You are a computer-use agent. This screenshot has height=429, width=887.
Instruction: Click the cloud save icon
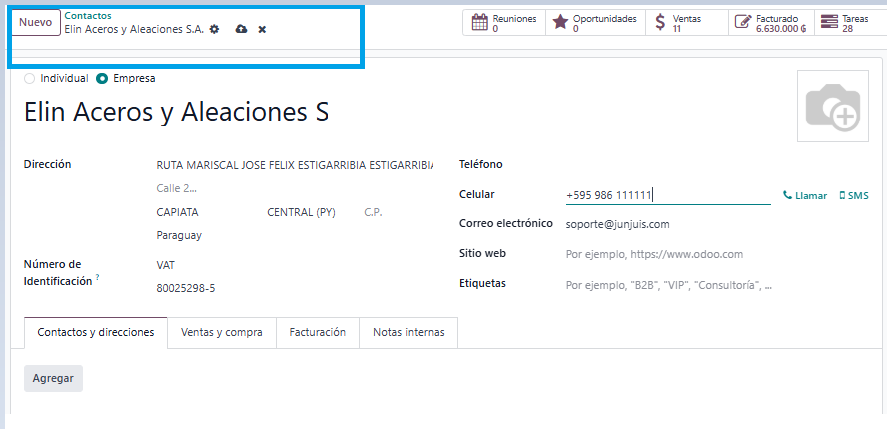coord(241,30)
